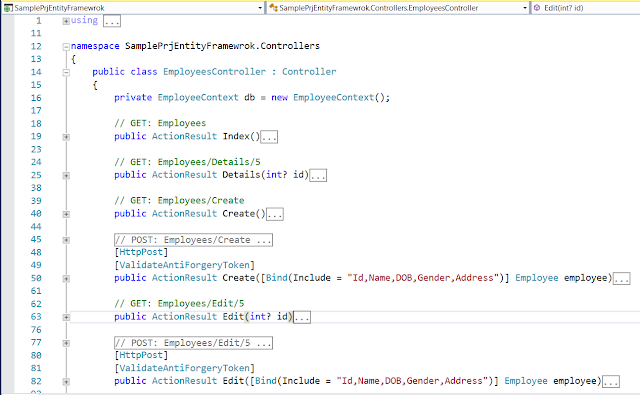Click the ellipsis box ending line 82
Viewport: 640px width, 395px height.
click(x=611, y=382)
